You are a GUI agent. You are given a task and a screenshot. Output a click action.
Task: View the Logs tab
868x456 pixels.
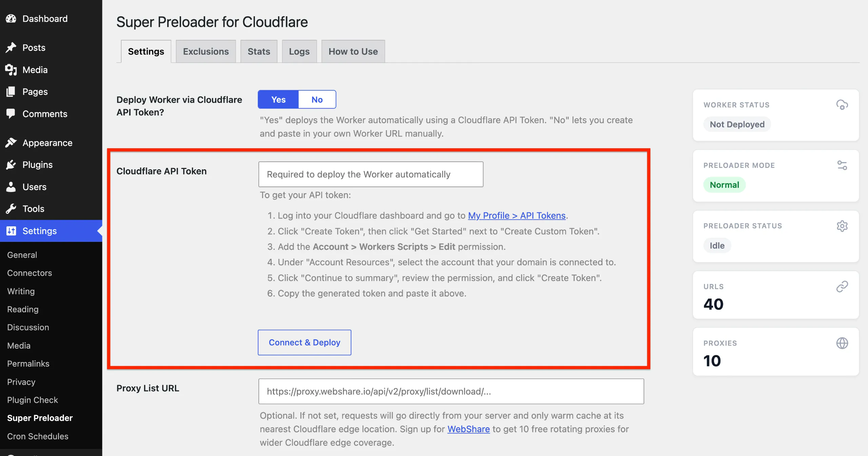pos(299,51)
